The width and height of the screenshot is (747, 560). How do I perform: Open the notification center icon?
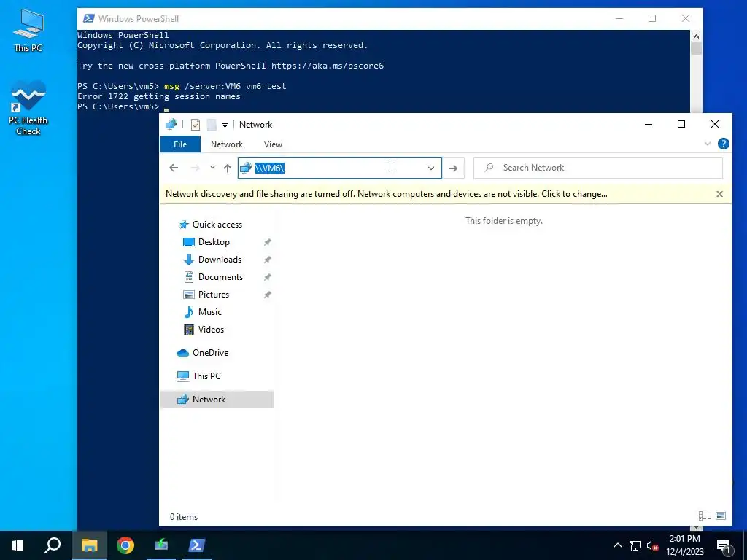point(724,545)
